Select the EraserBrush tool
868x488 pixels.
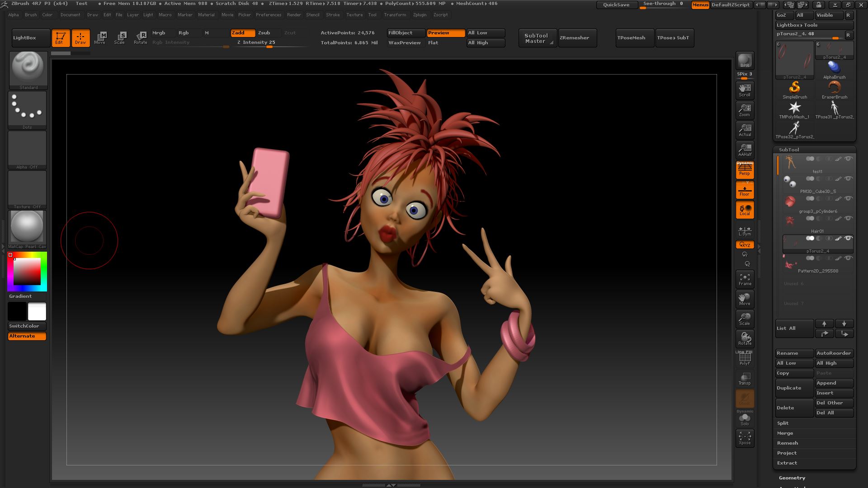pyautogui.click(x=834, y=90)
